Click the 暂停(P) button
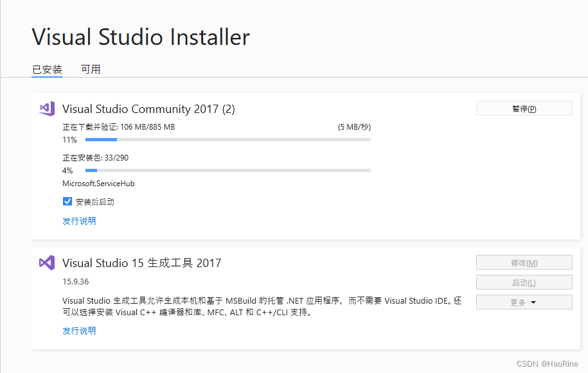 coord(523,108)
